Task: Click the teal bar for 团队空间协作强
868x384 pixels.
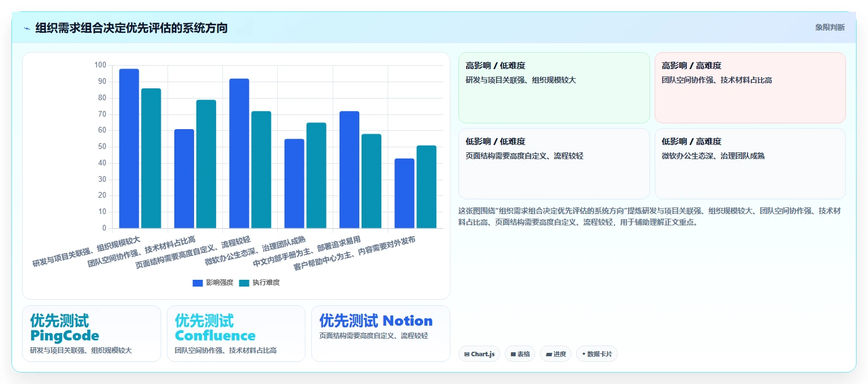Action: pos(206,164)
